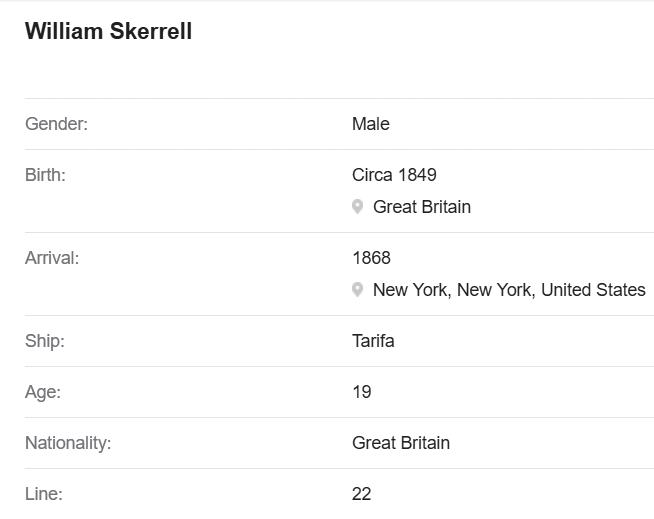This screenshot has height=519, width=654.
Task: Select the Arrival label
Action: [52, 258]
